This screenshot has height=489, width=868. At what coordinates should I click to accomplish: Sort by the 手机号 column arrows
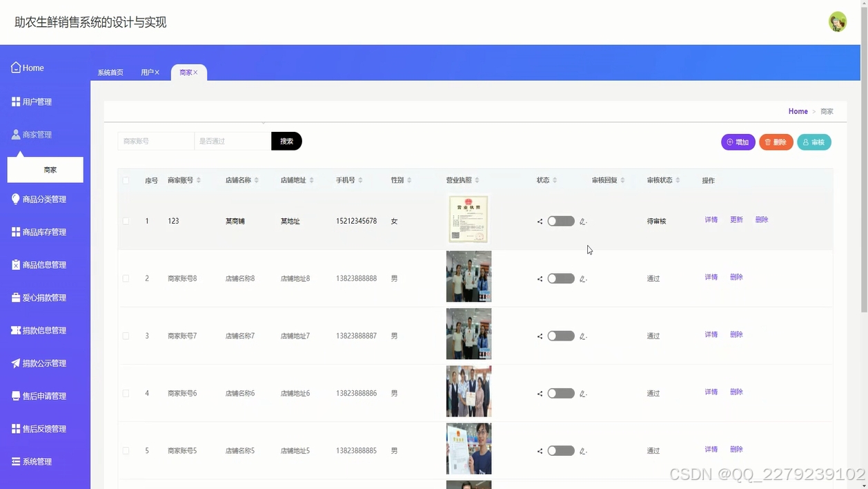[x=360, y=180]
